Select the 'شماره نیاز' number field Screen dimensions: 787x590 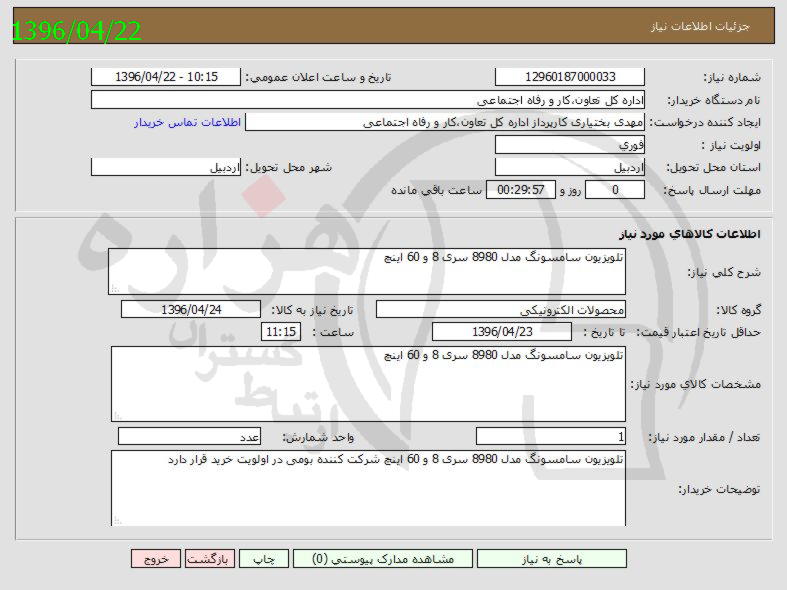coord(570,77)
